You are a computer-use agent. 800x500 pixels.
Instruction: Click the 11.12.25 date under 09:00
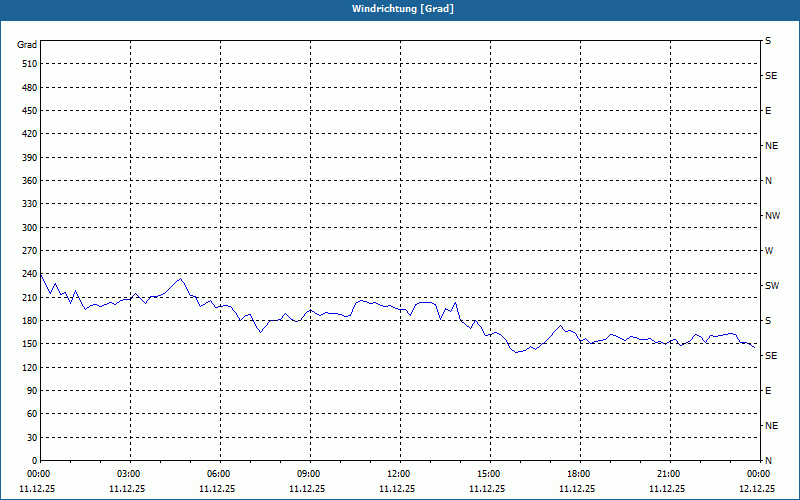(307, 489)
